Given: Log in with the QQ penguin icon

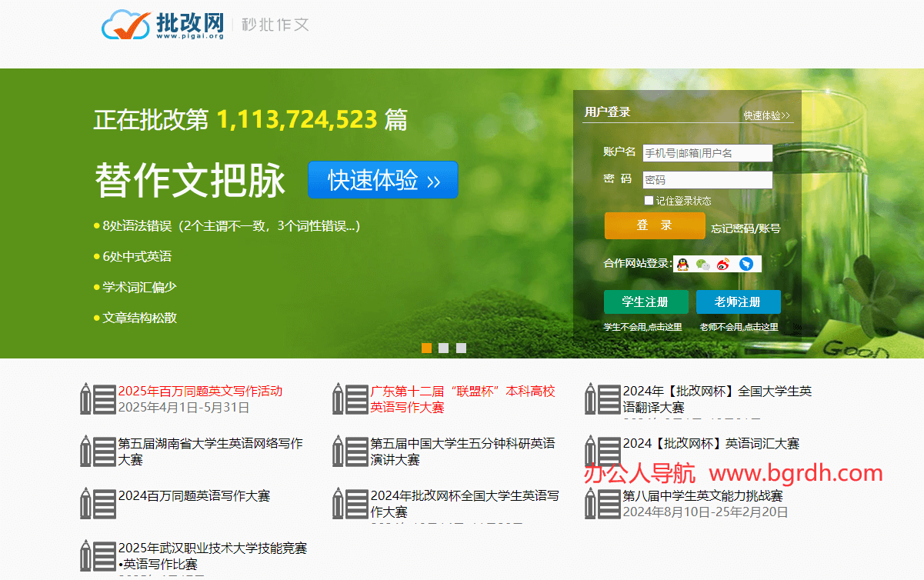Looking at the screenshot, I should [x=682, y=264].
